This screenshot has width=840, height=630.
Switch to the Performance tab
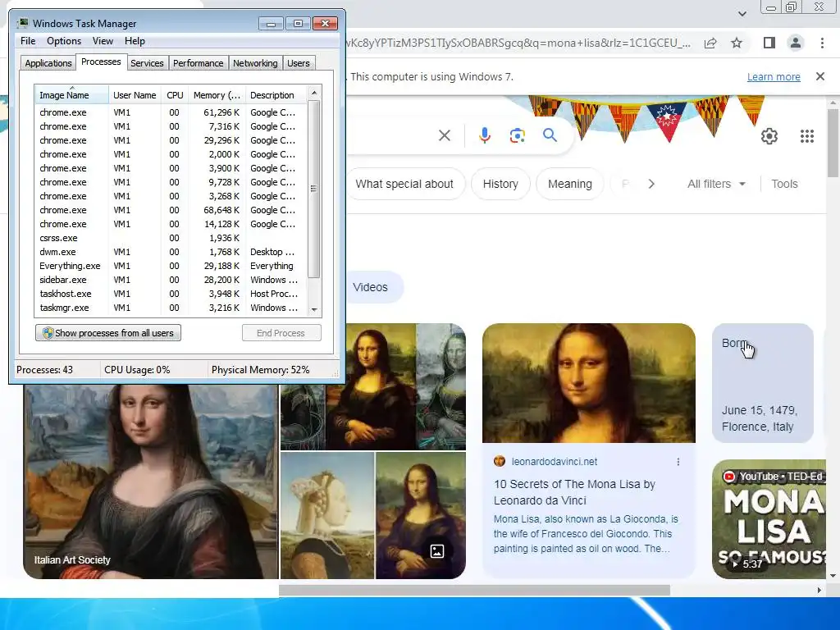pos(198,63)
